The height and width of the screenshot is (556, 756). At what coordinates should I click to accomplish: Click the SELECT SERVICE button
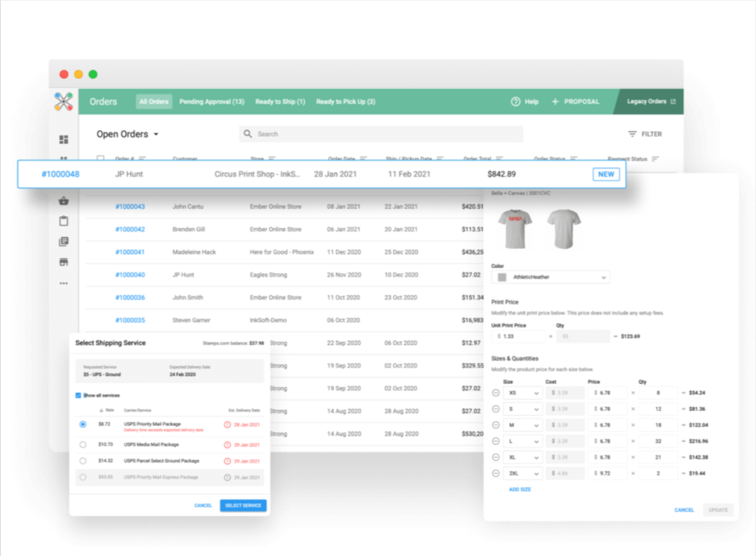coord(243,506)
